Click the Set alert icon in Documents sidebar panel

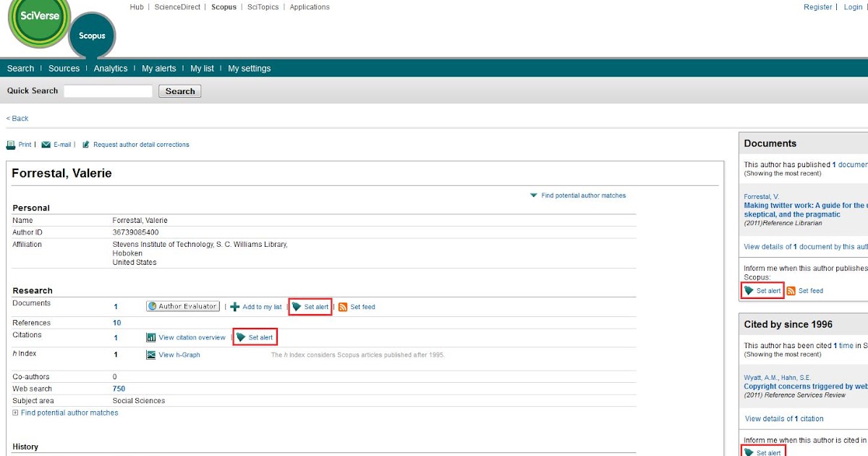click(749, 291)
